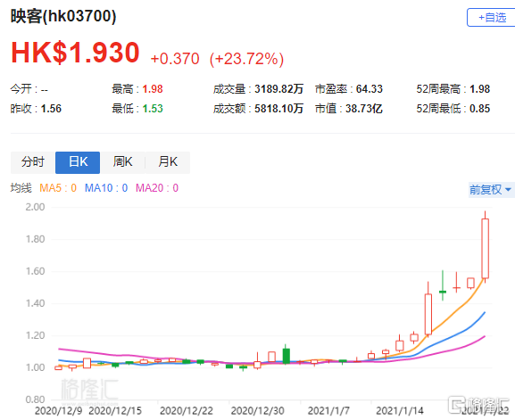
Task: Click the 2020/12/22 date axis label
Action: click(187, 411)
